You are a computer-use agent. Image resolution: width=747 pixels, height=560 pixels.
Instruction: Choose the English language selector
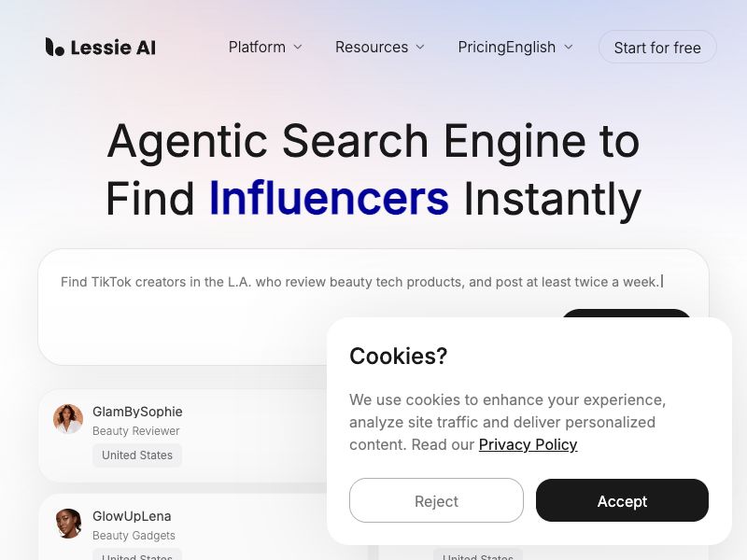[531, 47]
